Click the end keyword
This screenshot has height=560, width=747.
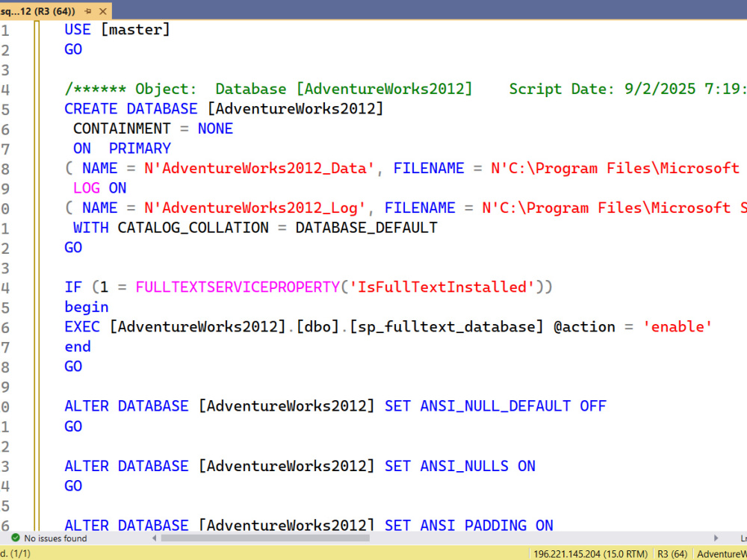78,346
